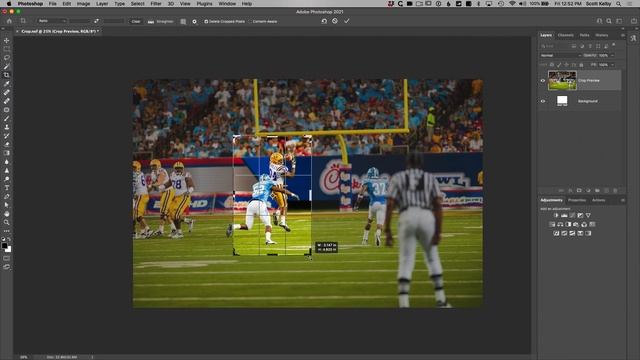Click the Straighten icon

pyautogui.click(x=151, y=21)
